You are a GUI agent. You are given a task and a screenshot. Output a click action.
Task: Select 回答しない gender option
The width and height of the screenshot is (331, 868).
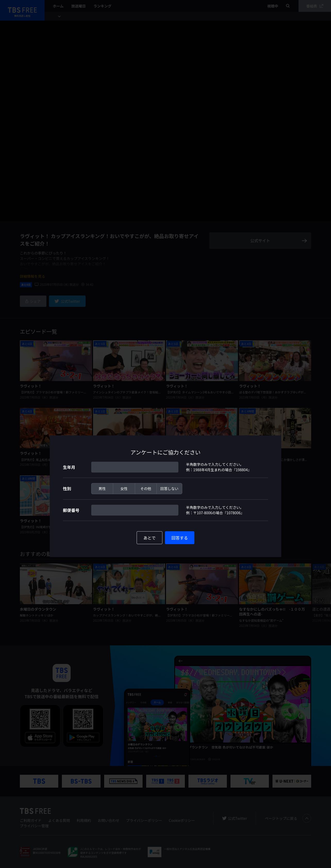pyautogui.click(x=169, y=488)
